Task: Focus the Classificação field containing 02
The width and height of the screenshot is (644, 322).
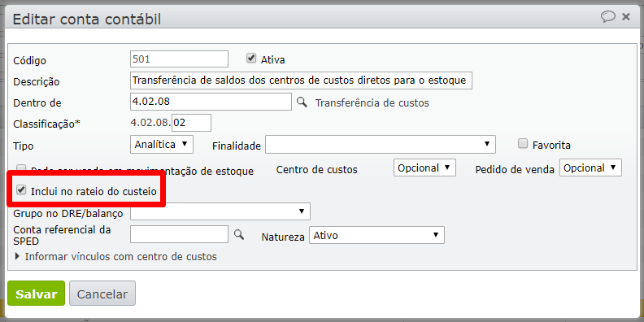Action: coord(191,123)
